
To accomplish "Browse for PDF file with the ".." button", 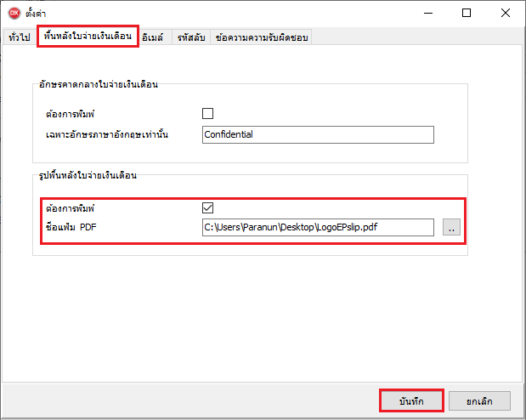I will tap(451, 227).
